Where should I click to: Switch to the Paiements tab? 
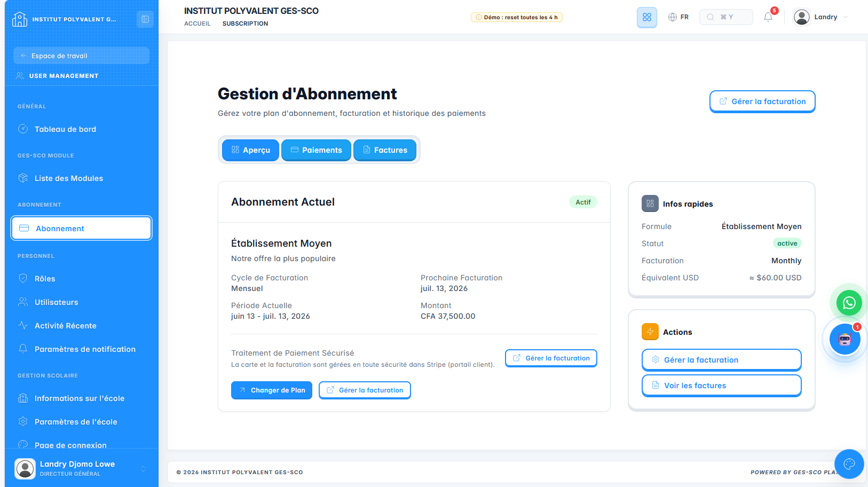pos(316,150)
